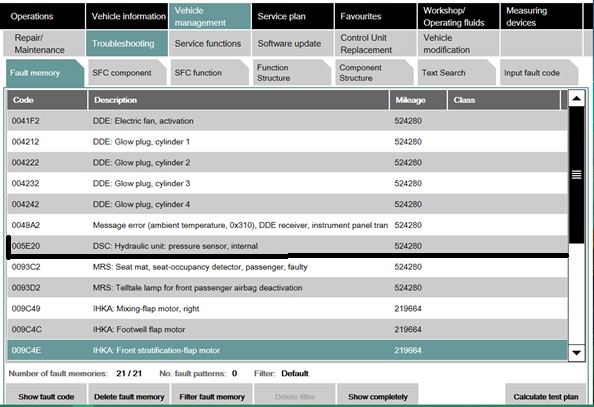This screenshot has width=594, height=407.
Task: Sort by Mileage column header
Action: (x=418, y=100)
